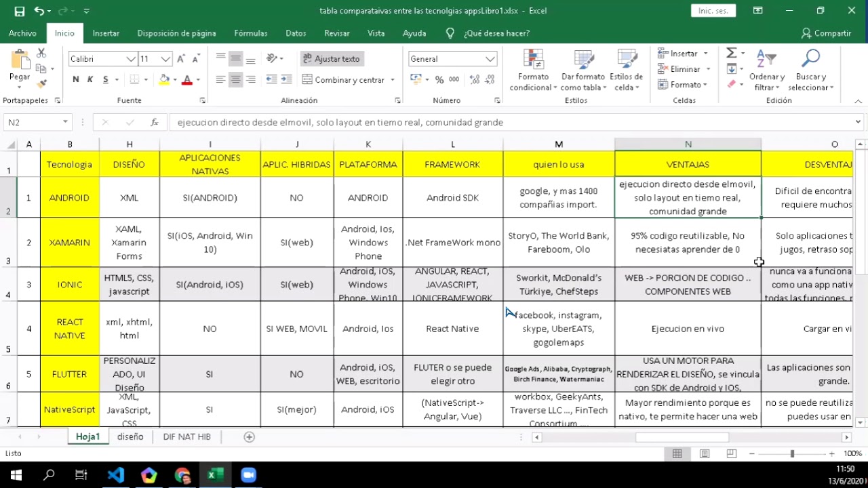Open Dar formato como tabla

583,70
